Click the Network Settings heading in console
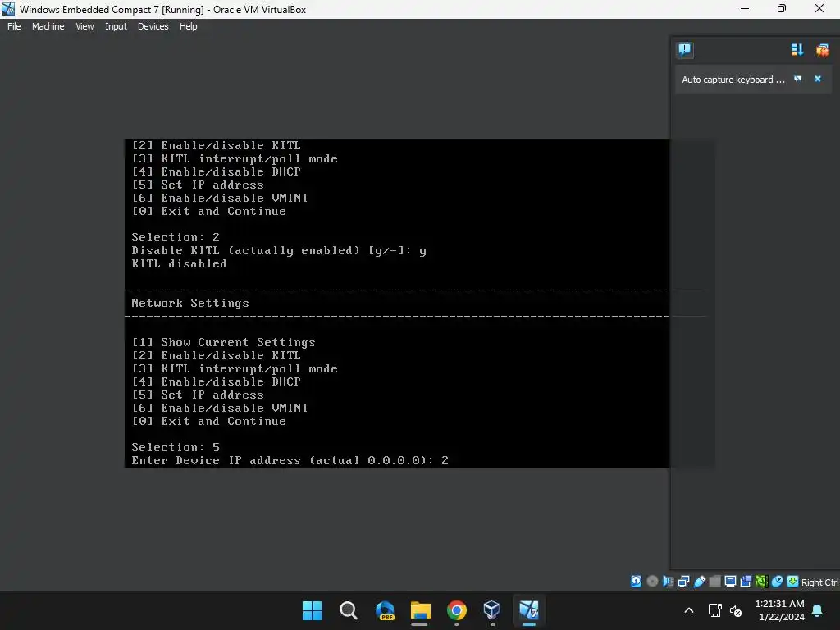This screenshot has width=840, height=630. pyautogui.click(x=190, y=304)
